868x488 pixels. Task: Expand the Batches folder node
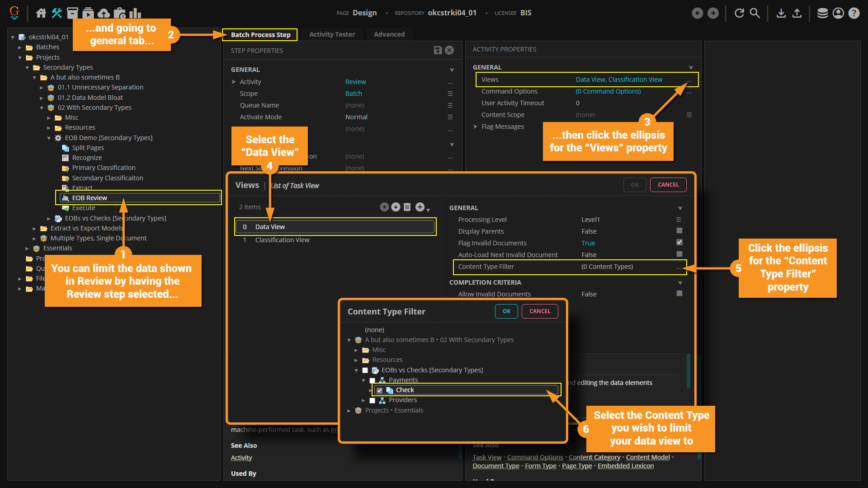click(x=20, y=47)
